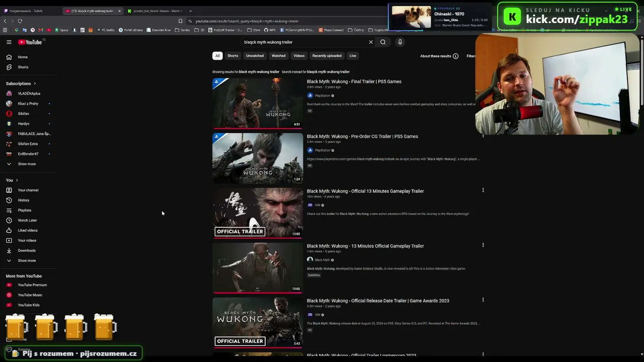Select the Watched filter chip

coord(278,56)
